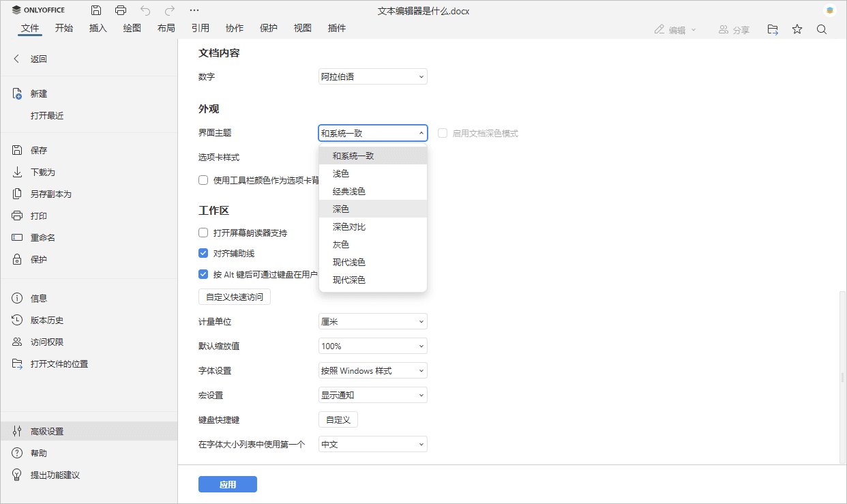Enable 打开屏幕朗读器支持

(203, 232)
